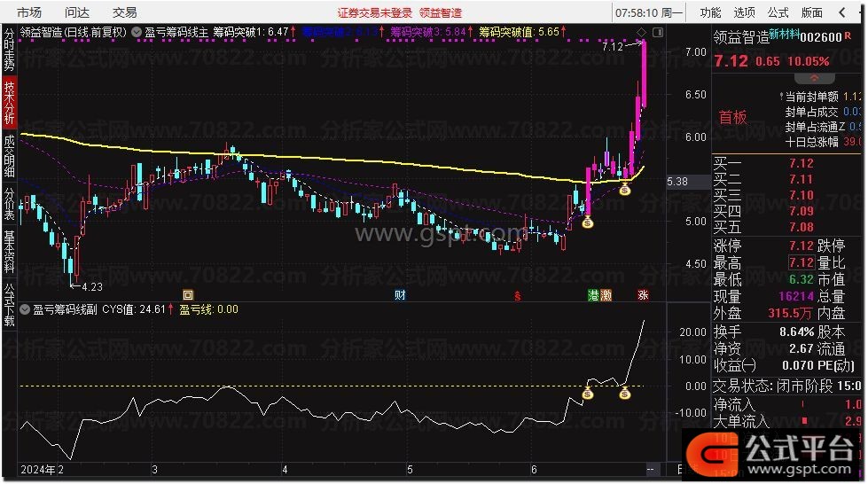Click the boxed 最高 value 7.12

click(x=801, y=262)
